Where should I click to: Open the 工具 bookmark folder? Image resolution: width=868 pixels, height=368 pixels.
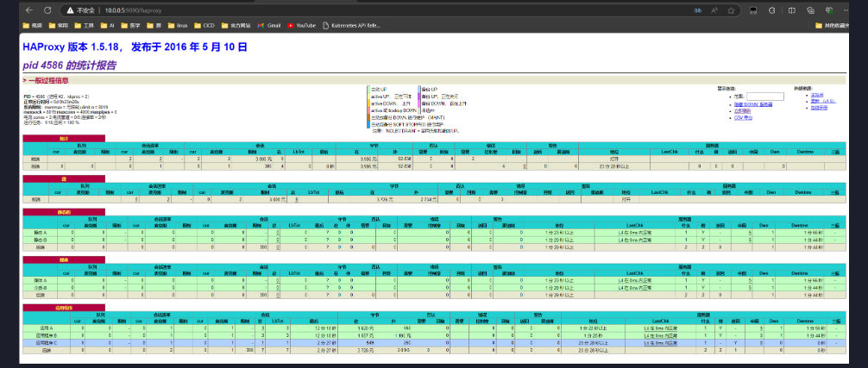(x=85, y=25)
